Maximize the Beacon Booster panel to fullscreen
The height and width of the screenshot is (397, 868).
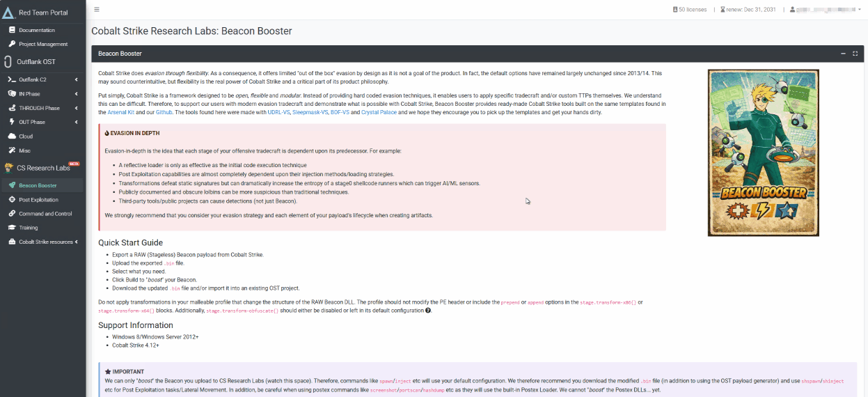coord(855,54)
